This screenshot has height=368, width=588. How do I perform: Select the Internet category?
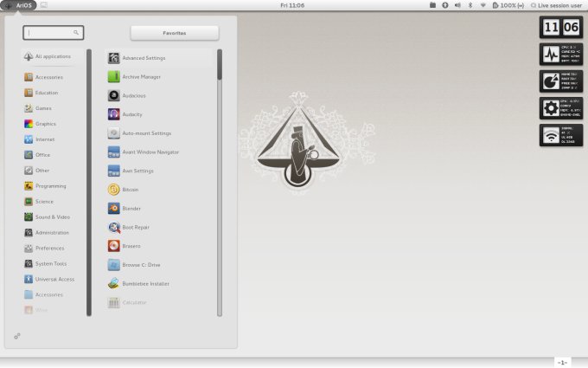tap(40, 139)
